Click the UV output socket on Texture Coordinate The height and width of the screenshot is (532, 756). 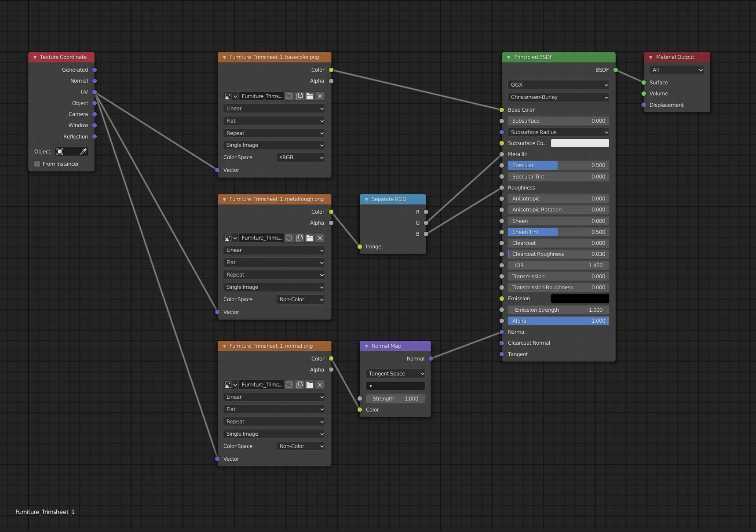point(95,92)
